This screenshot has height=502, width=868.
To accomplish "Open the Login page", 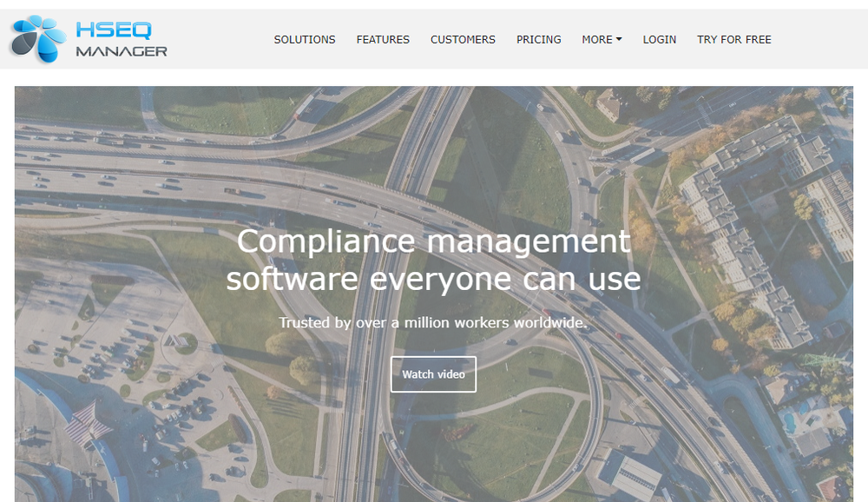I will click(x=660, y=39).
